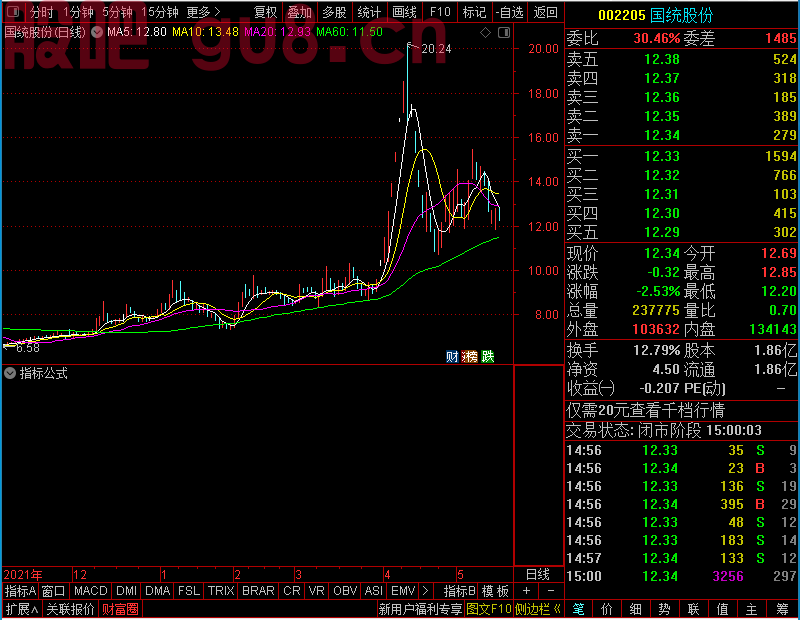800x620 pixels.
Task: Switch to the 笔 tick tab
Action: (x=579, y=609)
